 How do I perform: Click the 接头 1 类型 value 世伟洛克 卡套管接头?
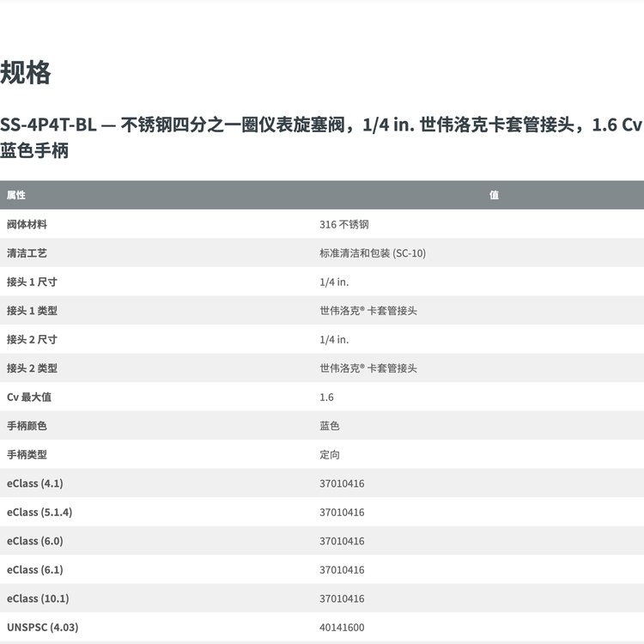[x=368, y=311]
